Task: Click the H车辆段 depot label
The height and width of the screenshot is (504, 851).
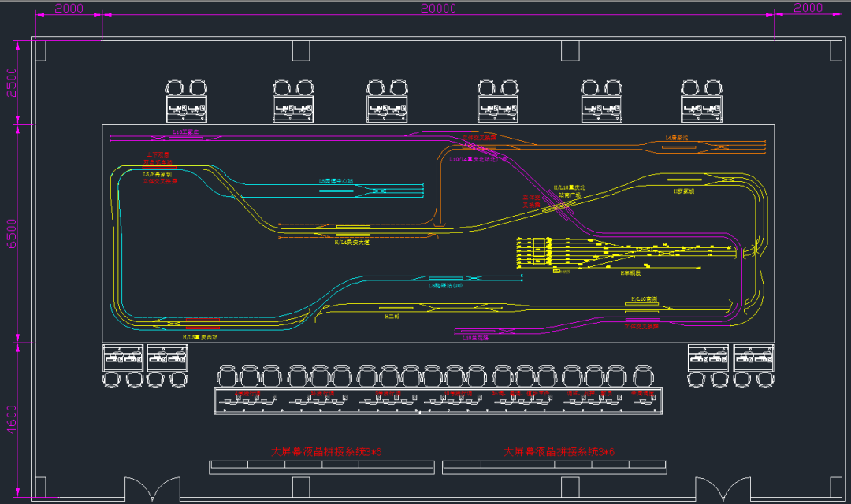Action: (630, 272)
